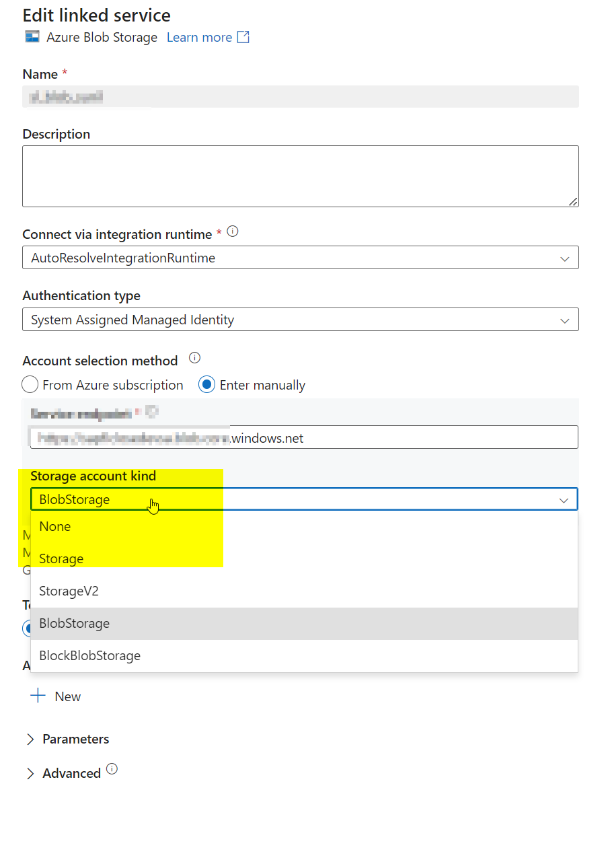The image size is (612, 868).
Task: Click the info icon beside Account selection method
Action: coord(194,358)
